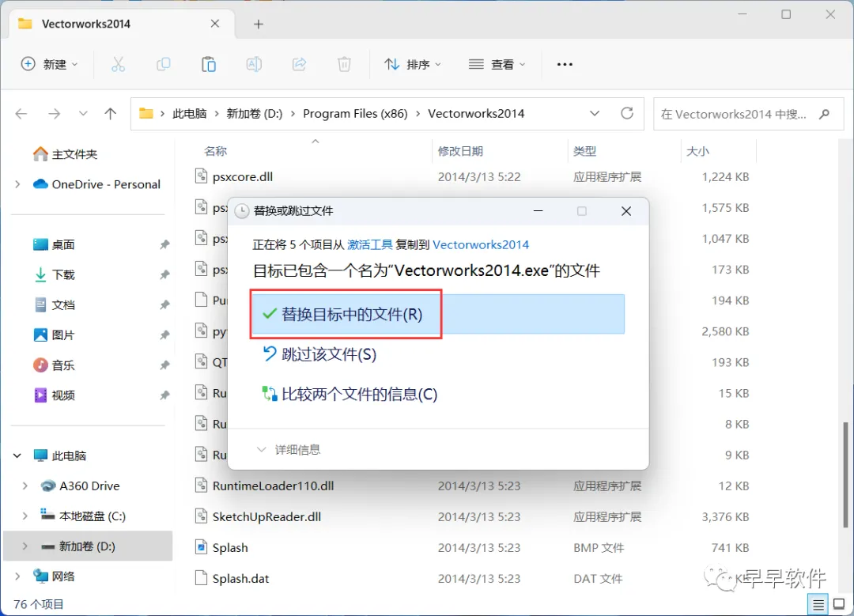Close the 替换或跳过文件 dialog

[626, 211]
